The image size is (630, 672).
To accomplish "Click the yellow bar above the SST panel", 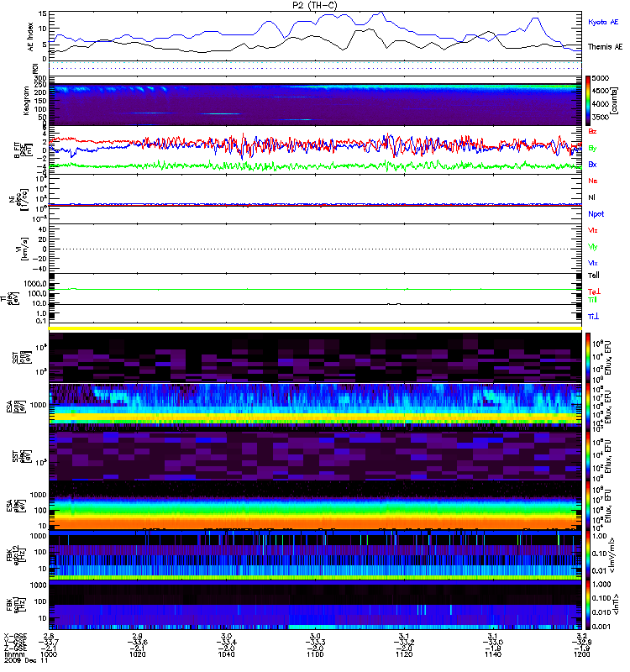I will 315,328.
